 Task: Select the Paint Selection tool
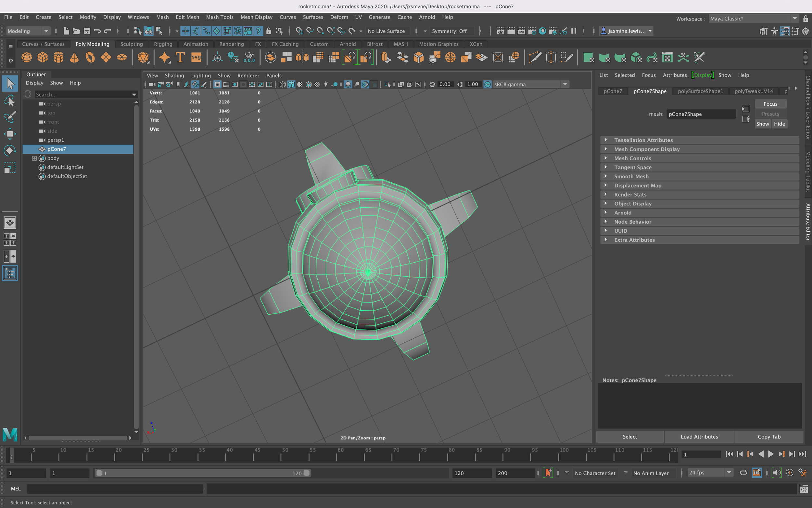10,117
